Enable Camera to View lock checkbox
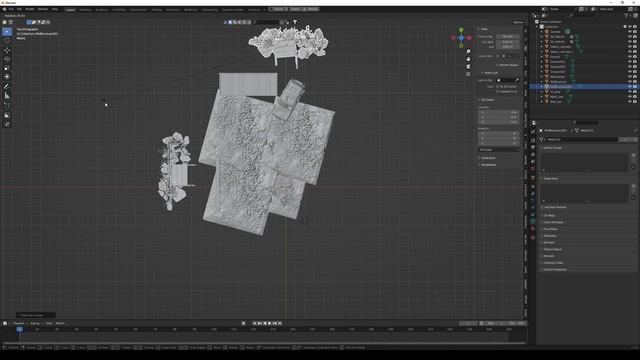This screenshot has width=640, height=360. tap(498, 91)
